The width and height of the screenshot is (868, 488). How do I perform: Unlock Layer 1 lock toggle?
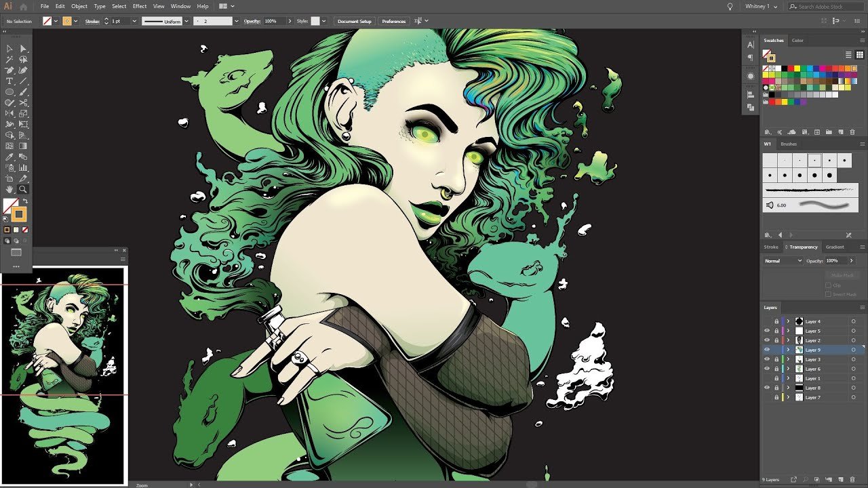[776, 378]
